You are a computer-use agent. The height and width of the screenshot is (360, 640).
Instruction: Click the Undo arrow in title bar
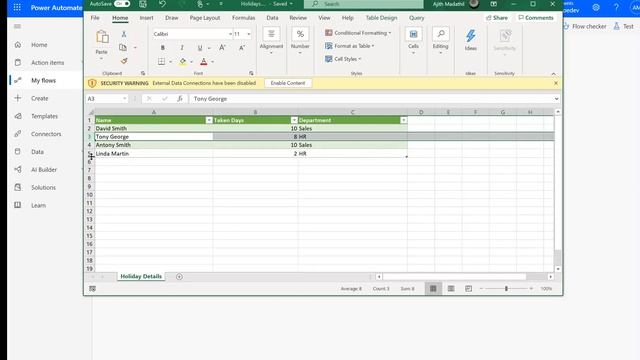coord(162,4)
